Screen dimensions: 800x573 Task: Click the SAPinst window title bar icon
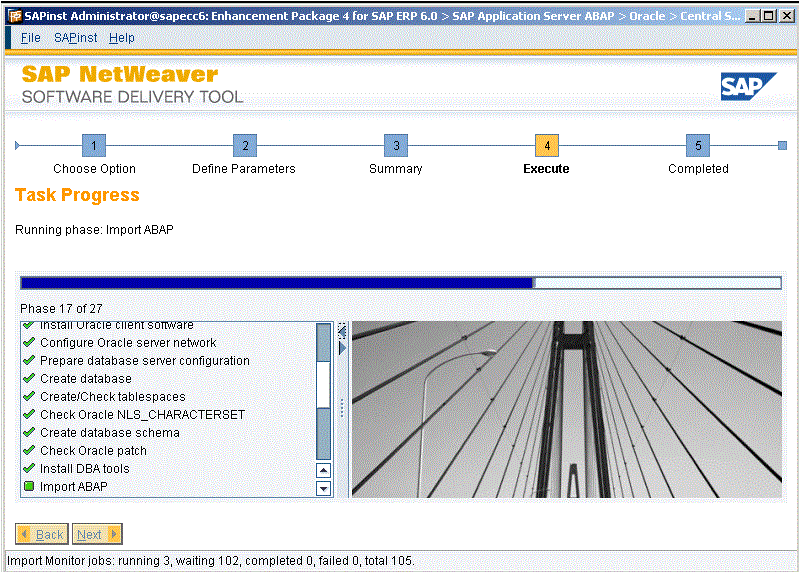click(x=13, y=17)
